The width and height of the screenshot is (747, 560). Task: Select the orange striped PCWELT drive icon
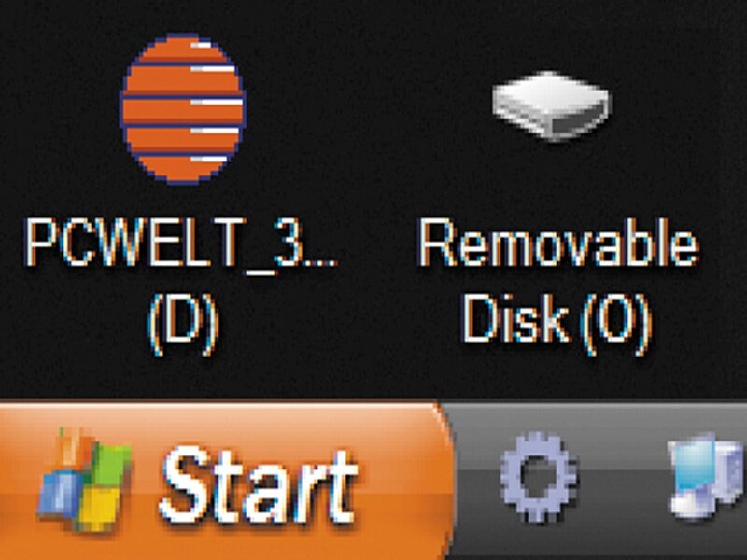183,108
